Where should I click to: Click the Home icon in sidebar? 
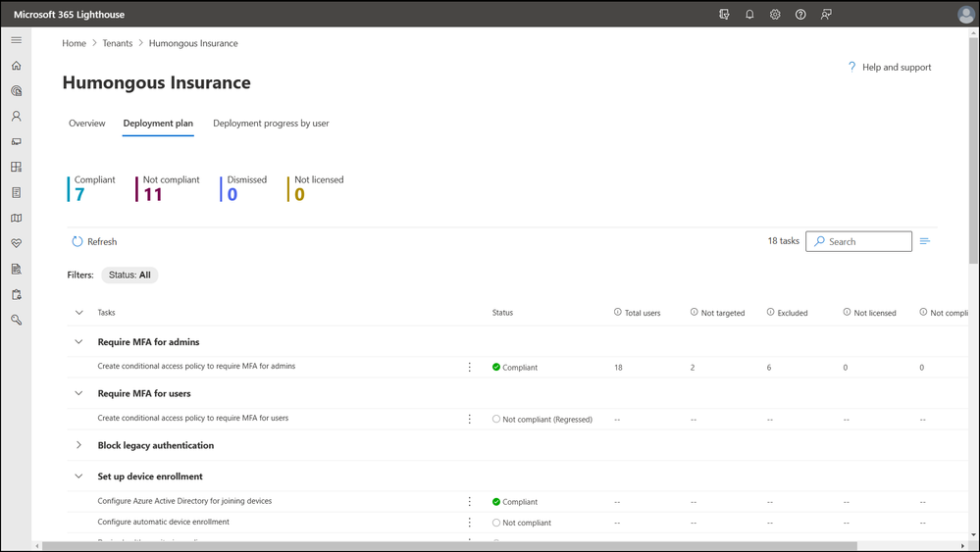(x=16, y=66)
